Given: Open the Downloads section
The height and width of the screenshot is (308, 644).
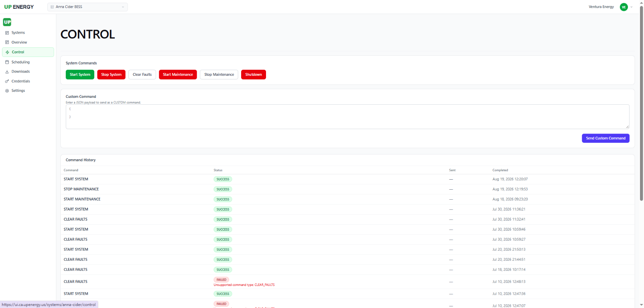Looking at the screenshot, I should (x=28, y=72).
